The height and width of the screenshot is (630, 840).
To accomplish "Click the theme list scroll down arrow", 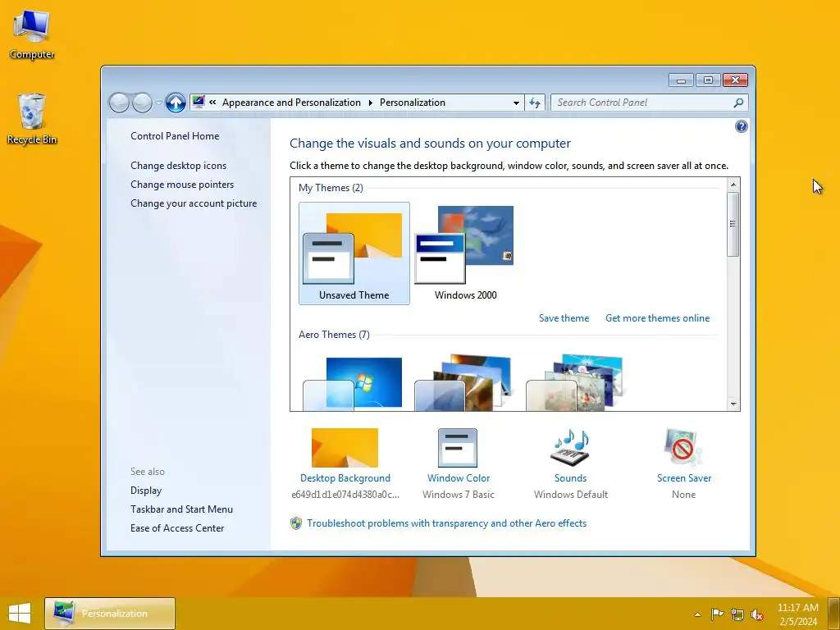I will pyautogui.click(x=733, y=404).
